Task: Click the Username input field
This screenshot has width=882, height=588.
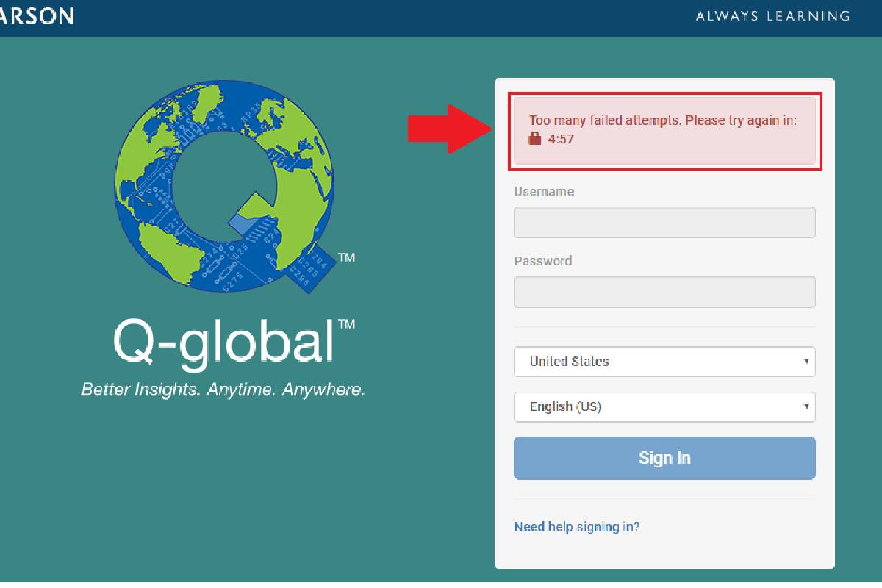Action: [x=664, y=222]
